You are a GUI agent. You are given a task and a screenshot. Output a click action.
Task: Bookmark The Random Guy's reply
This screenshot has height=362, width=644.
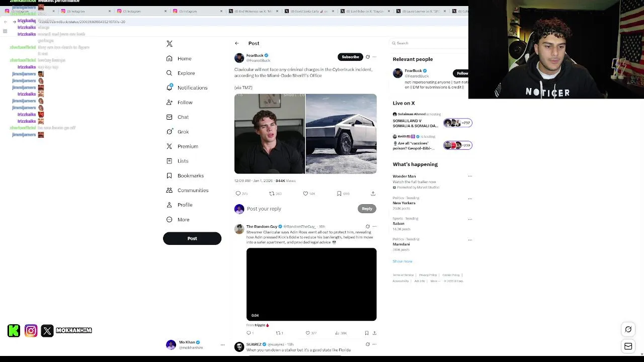click(367, 333)
